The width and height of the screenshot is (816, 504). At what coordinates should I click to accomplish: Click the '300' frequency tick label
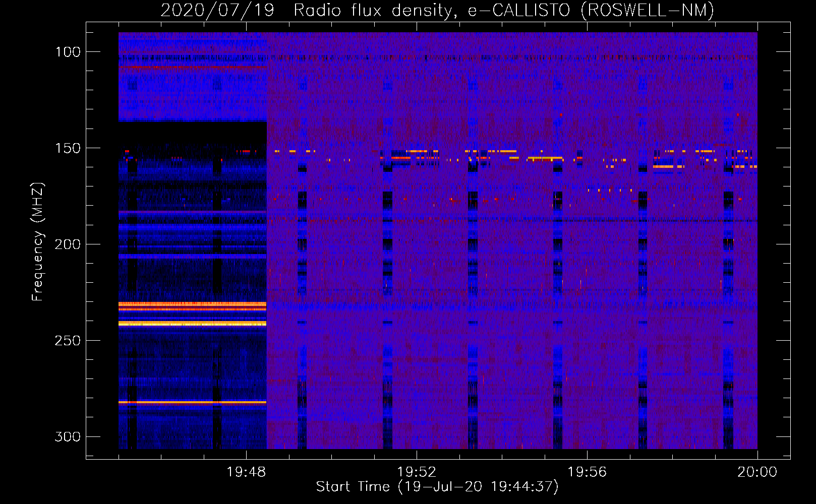pyautogui.click(x=68, y=436)
